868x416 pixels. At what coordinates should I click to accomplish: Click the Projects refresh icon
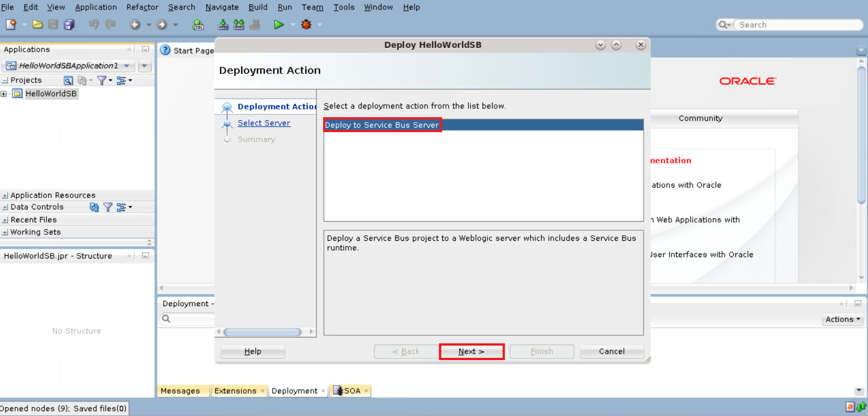82,80
